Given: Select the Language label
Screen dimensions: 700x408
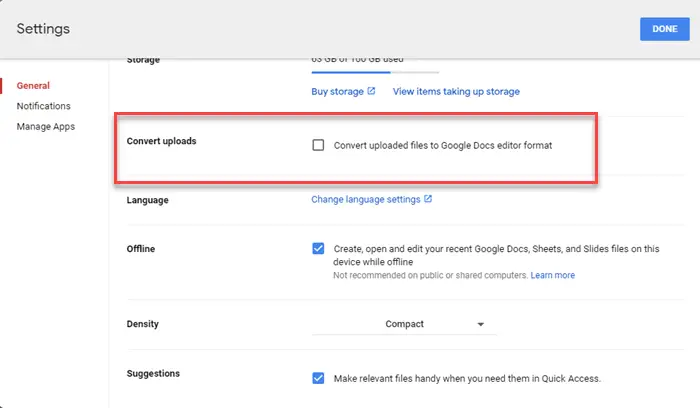Looking at the screenshot, I should tap(147, 200).
